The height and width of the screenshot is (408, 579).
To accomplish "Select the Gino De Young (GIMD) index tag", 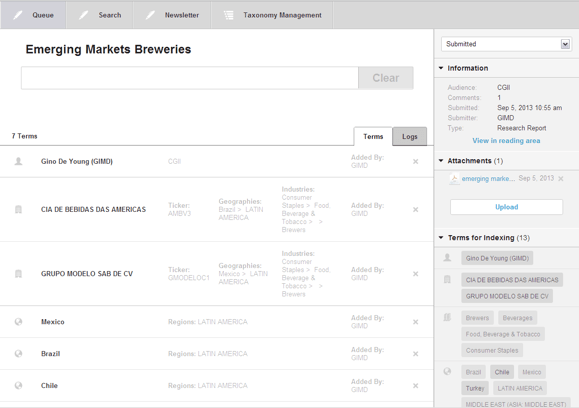I will coord(497,258).
